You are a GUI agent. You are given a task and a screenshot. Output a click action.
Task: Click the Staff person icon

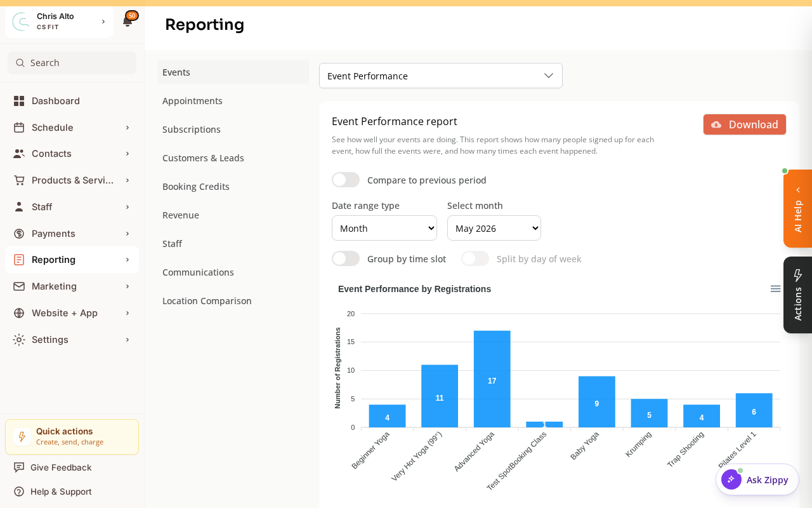pos(19,207)
